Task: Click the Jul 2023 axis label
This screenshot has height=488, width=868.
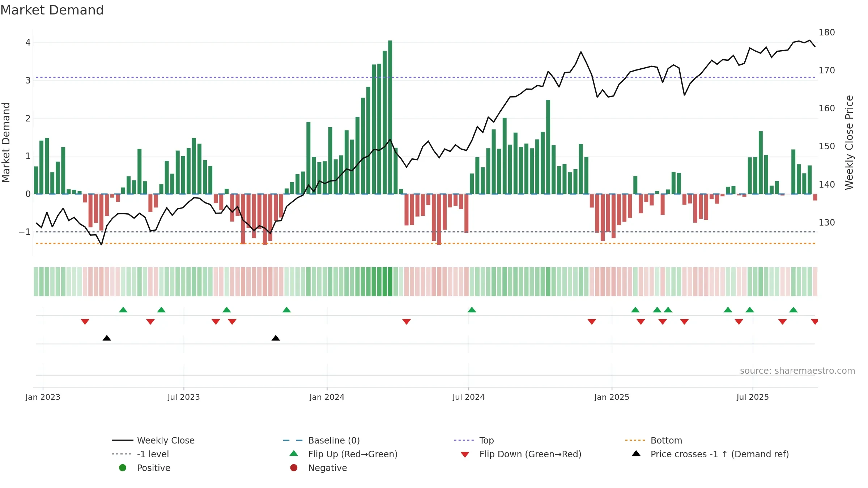Action: (x=184, y=397)
